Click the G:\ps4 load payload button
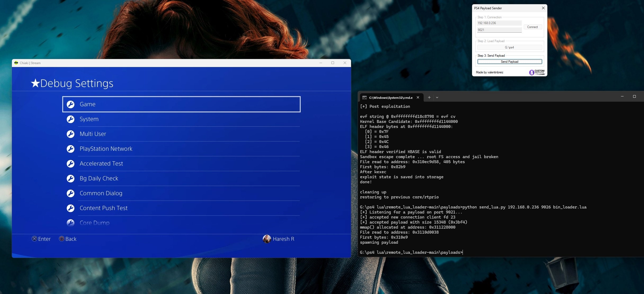 pyautogui.click(x=509, y=47)
